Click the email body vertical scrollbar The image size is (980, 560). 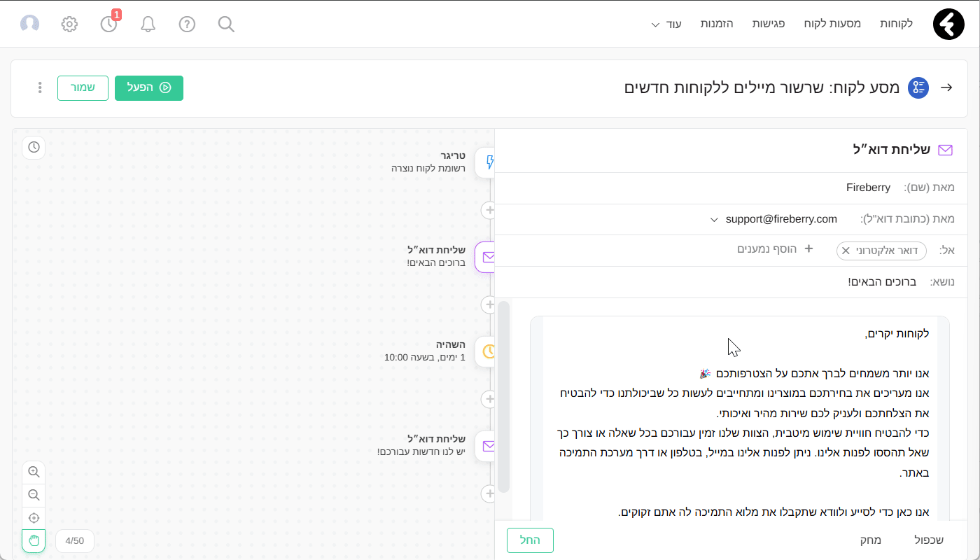pyautogui.click(x=504, y=395)
